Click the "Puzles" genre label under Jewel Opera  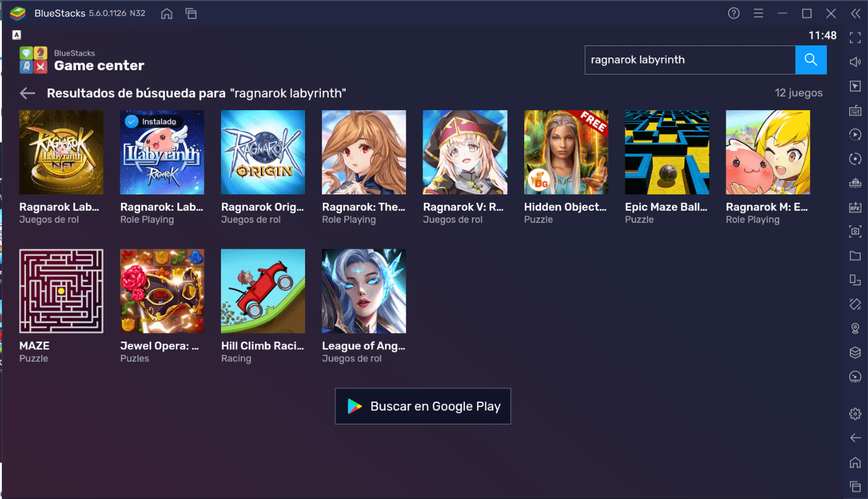(x=134, y=359)
